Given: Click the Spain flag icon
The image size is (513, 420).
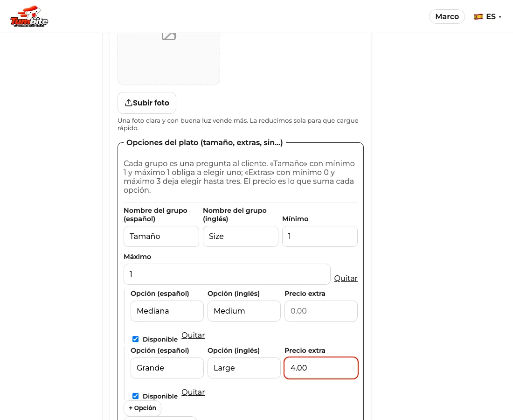Looking at the screenshot, I should point(478,17).
